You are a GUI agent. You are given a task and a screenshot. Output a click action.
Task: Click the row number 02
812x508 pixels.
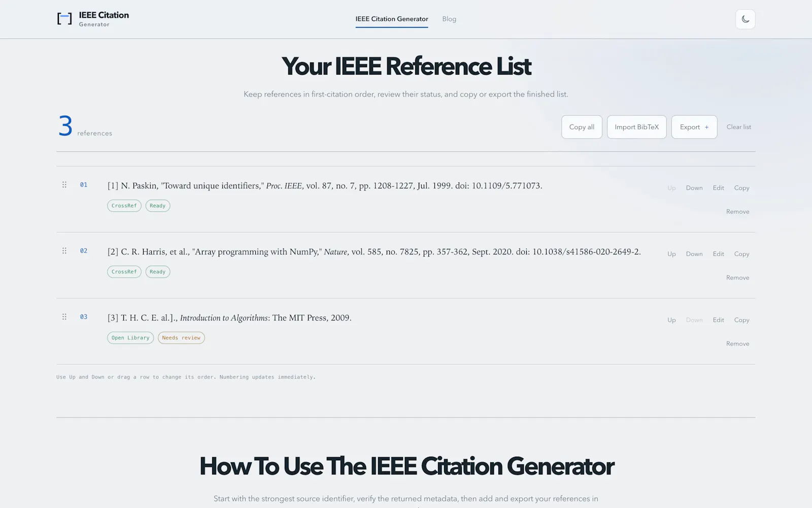84,251
